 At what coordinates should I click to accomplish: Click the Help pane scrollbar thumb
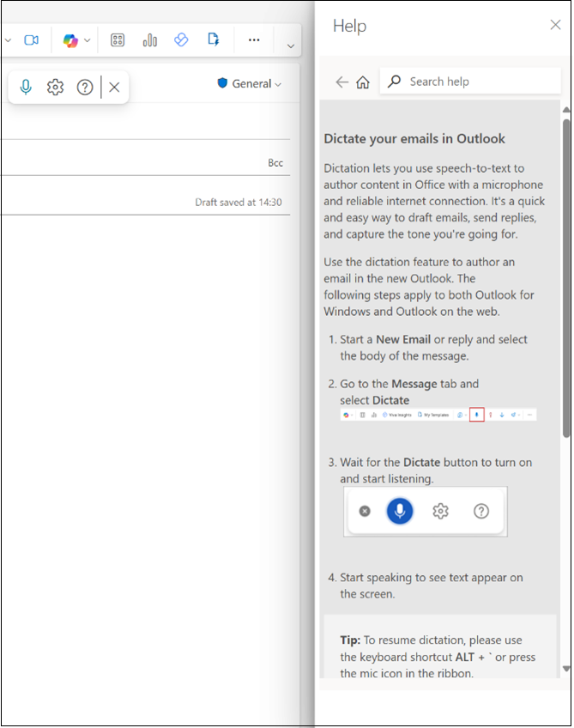tap(566, 278)
